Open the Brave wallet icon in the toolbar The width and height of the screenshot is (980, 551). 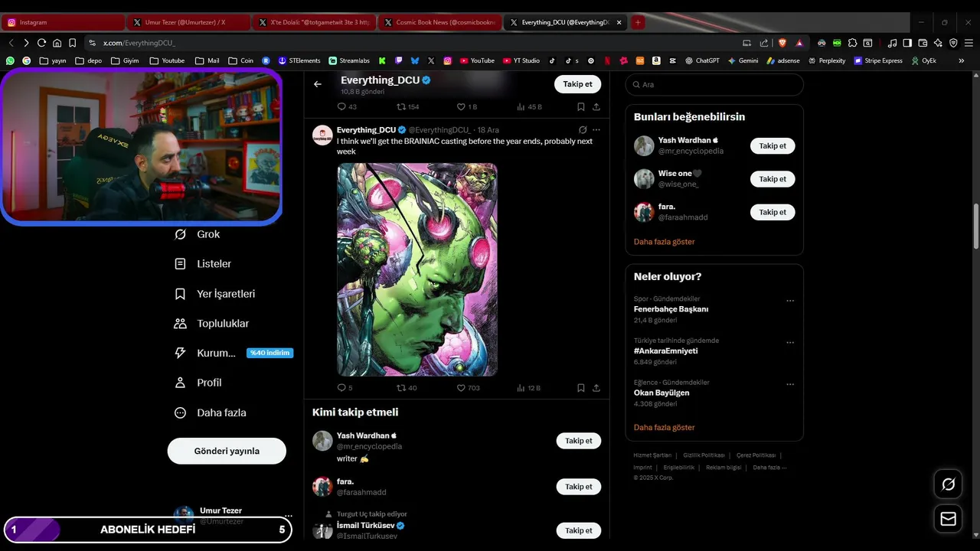(x=923, y=43)
